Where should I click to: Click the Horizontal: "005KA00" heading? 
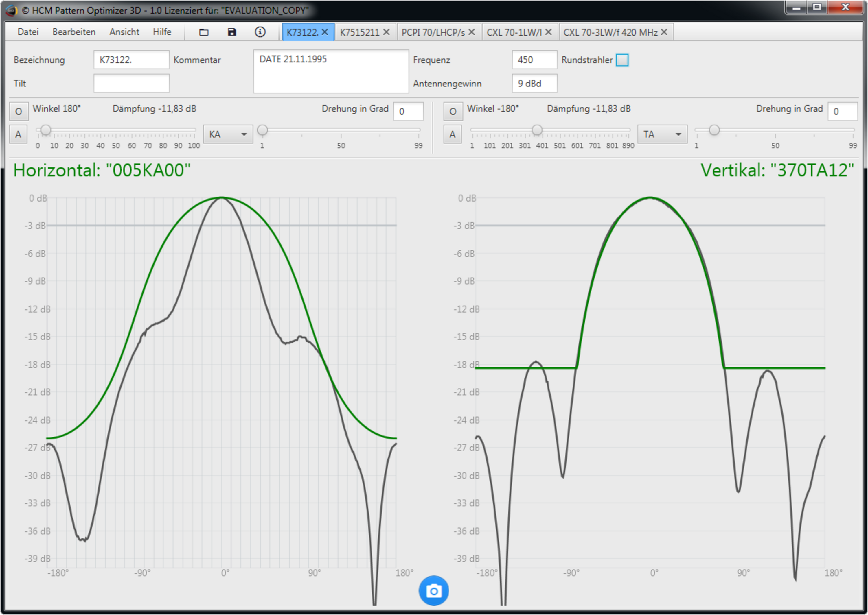pyautogui.click(x=102, y=170)
